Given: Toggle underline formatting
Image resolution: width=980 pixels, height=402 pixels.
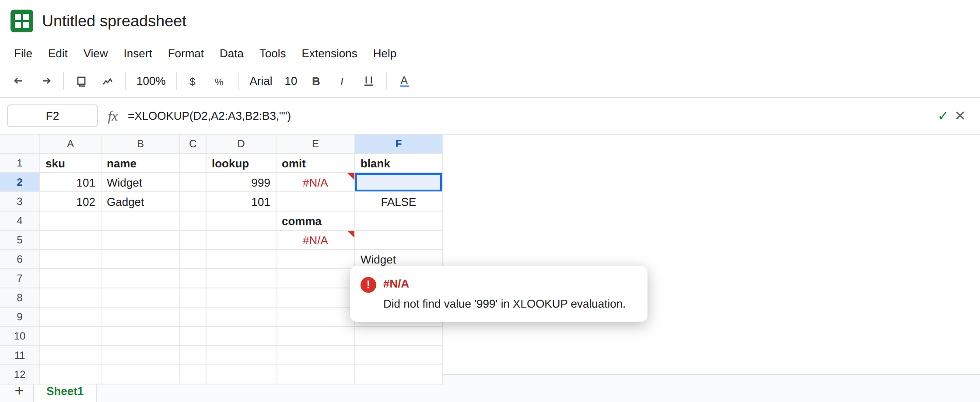Looking at the screenshot, I should (369, 81).
